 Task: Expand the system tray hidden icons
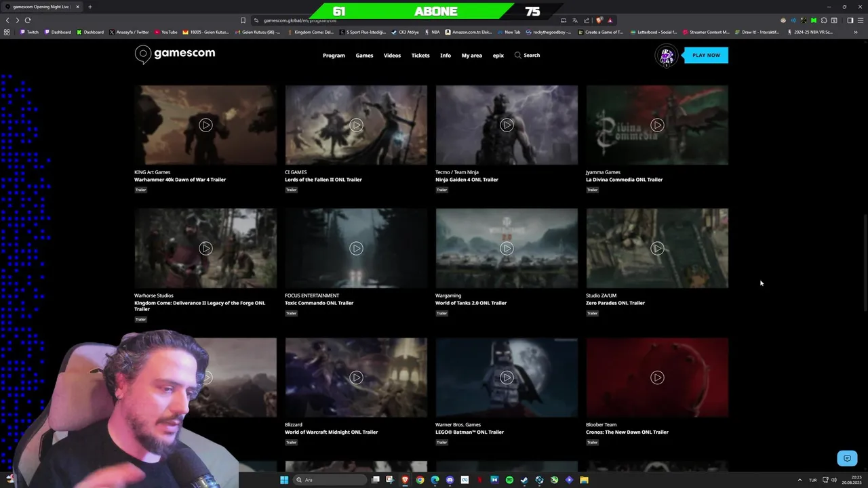pos(800,480)
